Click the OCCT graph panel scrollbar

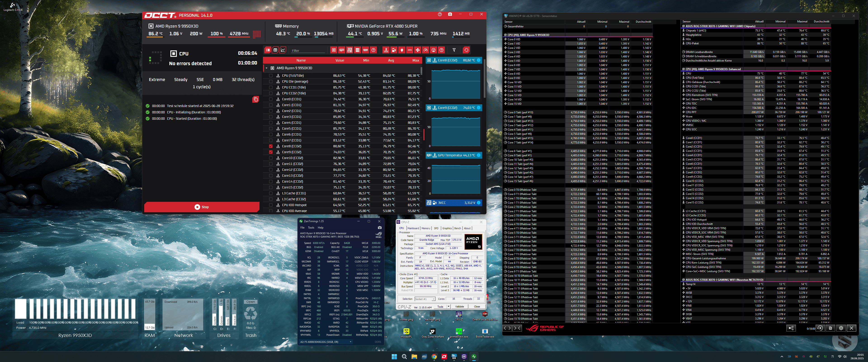coord(484,78)
